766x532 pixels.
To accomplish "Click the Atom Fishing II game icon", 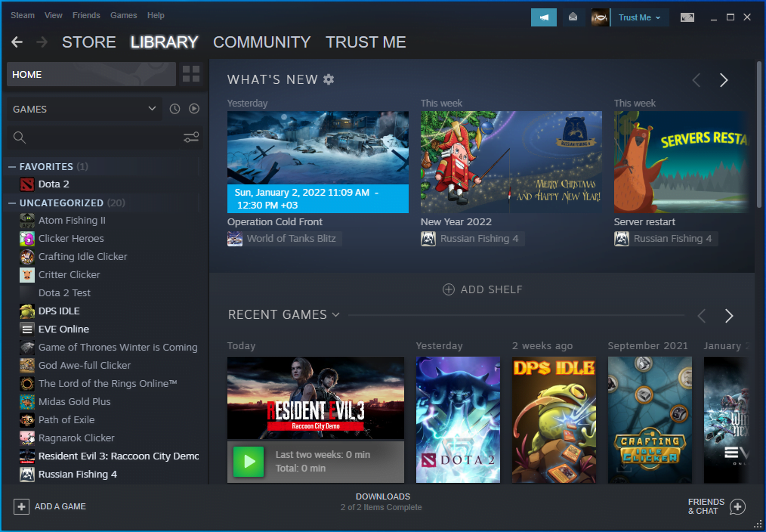I will tap(27, 221).
